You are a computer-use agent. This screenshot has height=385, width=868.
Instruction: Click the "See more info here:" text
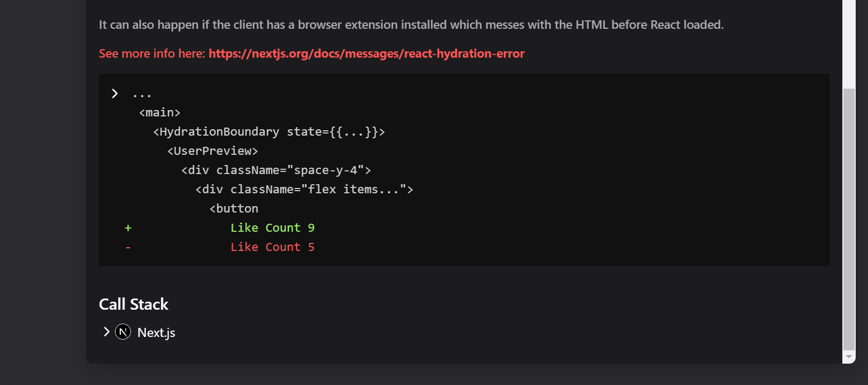click(152, 53)
